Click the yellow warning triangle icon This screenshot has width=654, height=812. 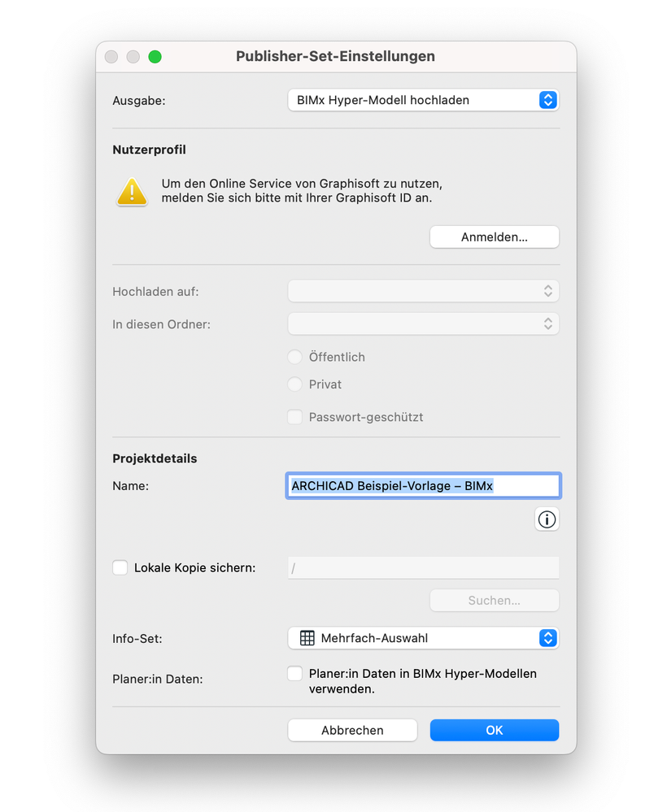pos(132,192)
